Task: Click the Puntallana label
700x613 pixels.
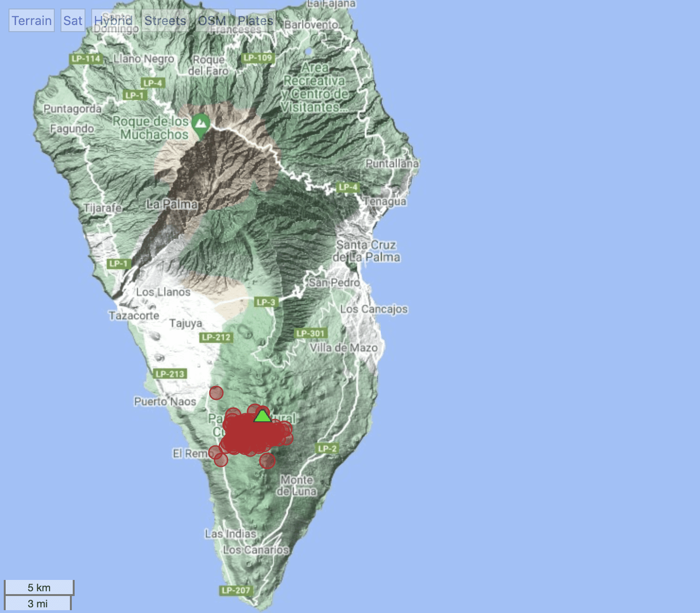Action: [392, 163]
